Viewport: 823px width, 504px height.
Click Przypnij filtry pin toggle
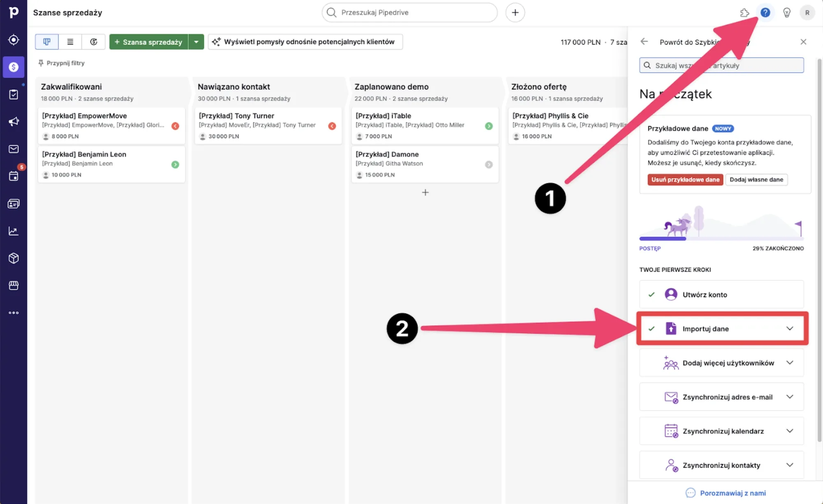pos(62,63)
